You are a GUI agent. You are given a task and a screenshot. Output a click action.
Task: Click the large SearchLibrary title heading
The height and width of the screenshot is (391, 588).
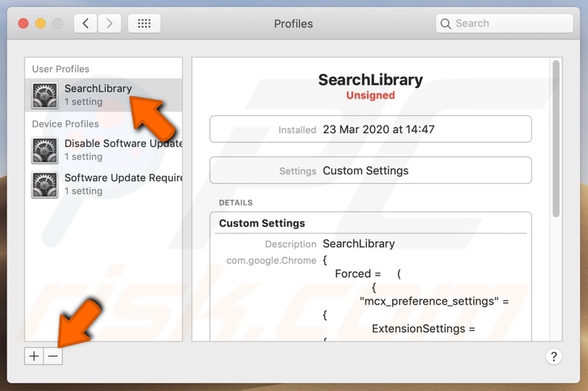[371, 80]
